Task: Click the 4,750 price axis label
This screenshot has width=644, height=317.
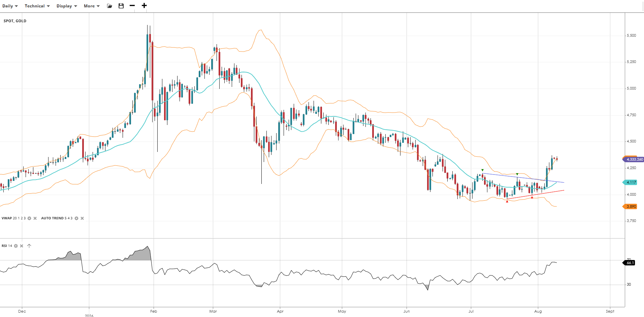Action: (632, 115)
